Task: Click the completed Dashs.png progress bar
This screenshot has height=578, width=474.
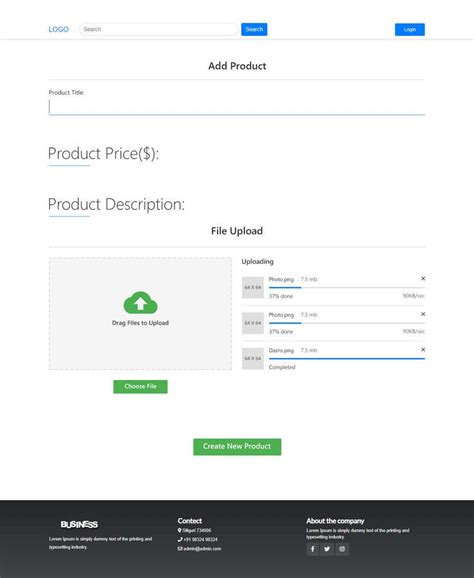Action: pos(347,359)
